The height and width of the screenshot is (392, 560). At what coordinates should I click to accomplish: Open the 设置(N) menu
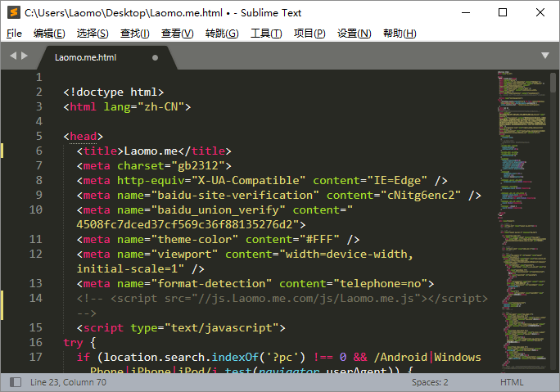[x=354, y=34]
